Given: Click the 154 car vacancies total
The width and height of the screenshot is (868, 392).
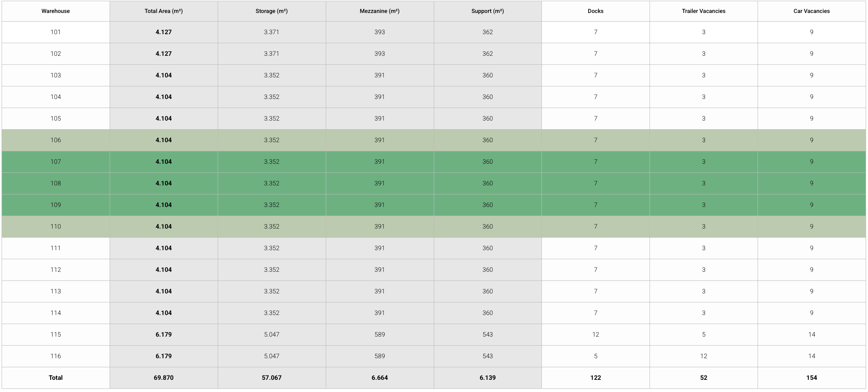Looking at the screenshot, I should 811,378.
